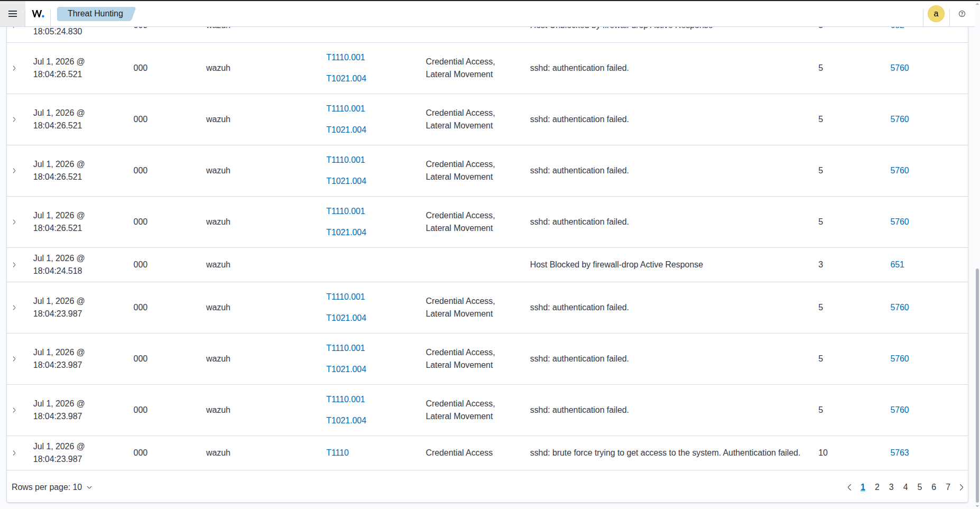Open the Rows per page dropdown

[x=52, y=487]
